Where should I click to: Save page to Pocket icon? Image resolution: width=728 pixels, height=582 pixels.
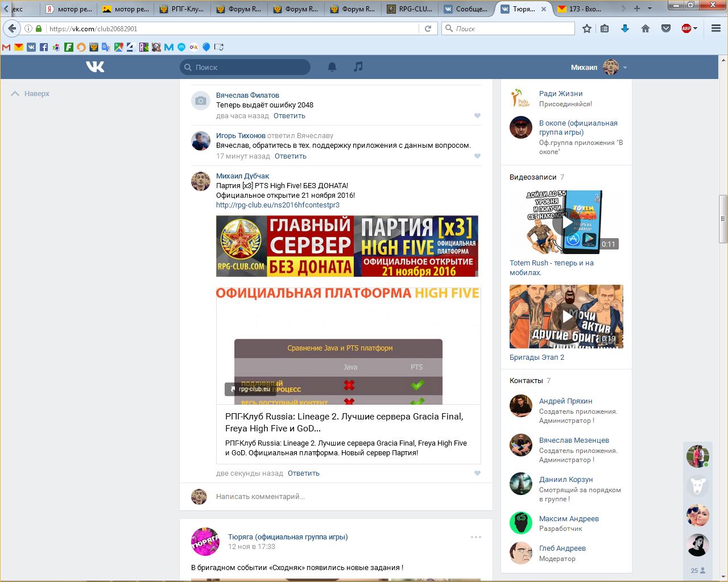(666, 28)
